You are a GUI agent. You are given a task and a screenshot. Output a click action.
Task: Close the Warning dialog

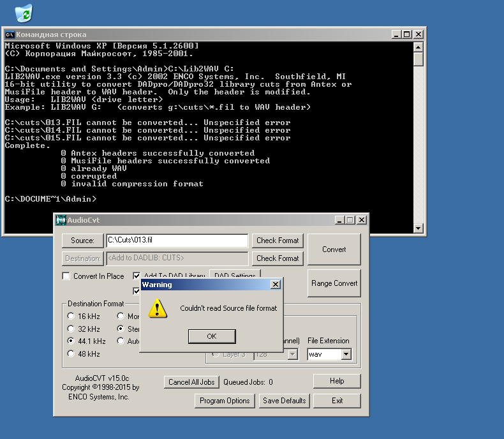click(x=276, y=285)
